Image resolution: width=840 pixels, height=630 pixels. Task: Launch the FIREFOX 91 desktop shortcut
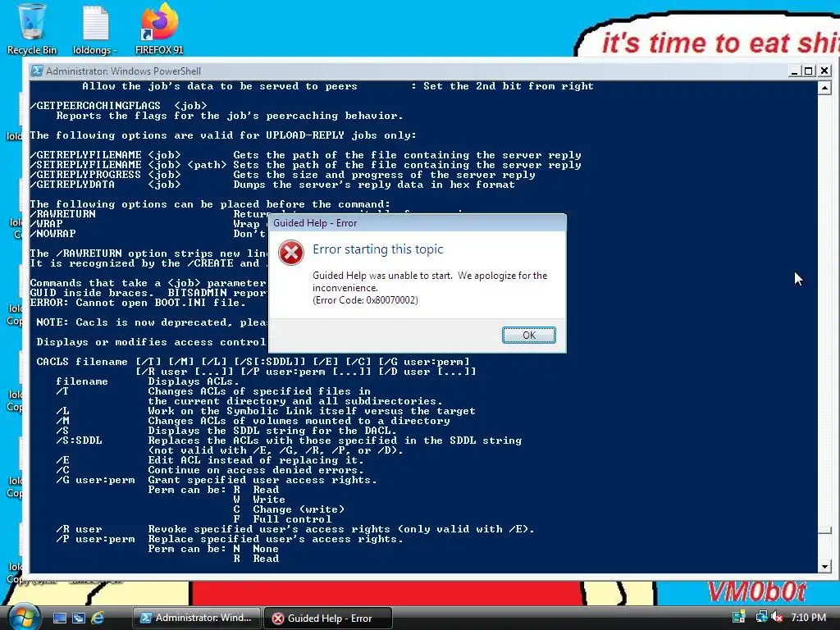[159, 30]
